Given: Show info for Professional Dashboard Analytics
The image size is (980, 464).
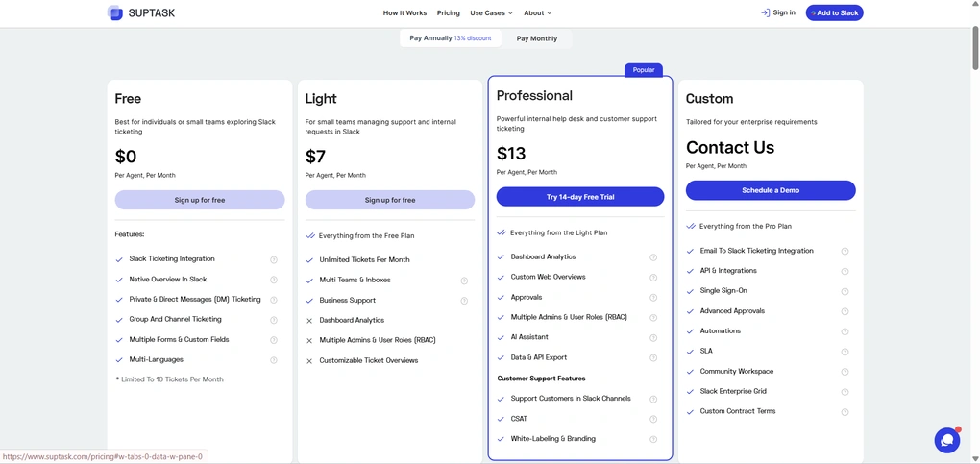Looking at the screenshot, I should click(653, 257).
